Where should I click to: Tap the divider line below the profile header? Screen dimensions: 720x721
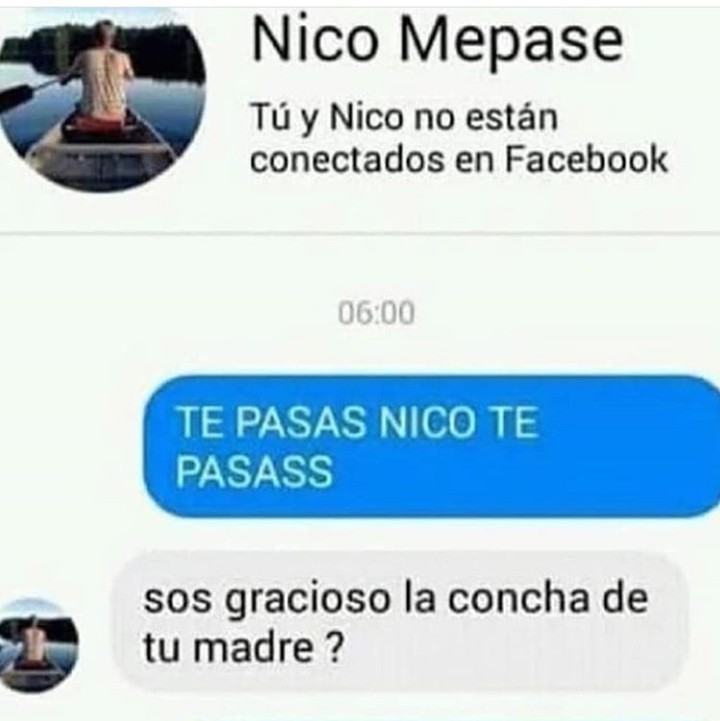coord(360,234)
